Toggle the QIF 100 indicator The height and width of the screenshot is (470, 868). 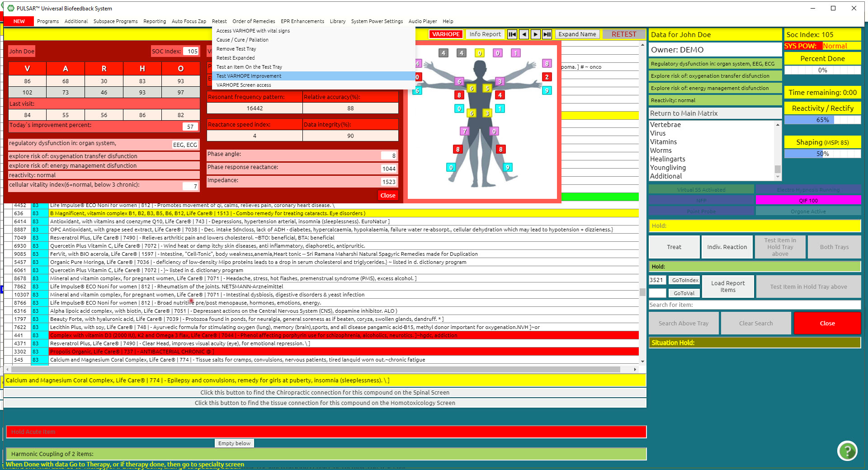coord(808,200)
